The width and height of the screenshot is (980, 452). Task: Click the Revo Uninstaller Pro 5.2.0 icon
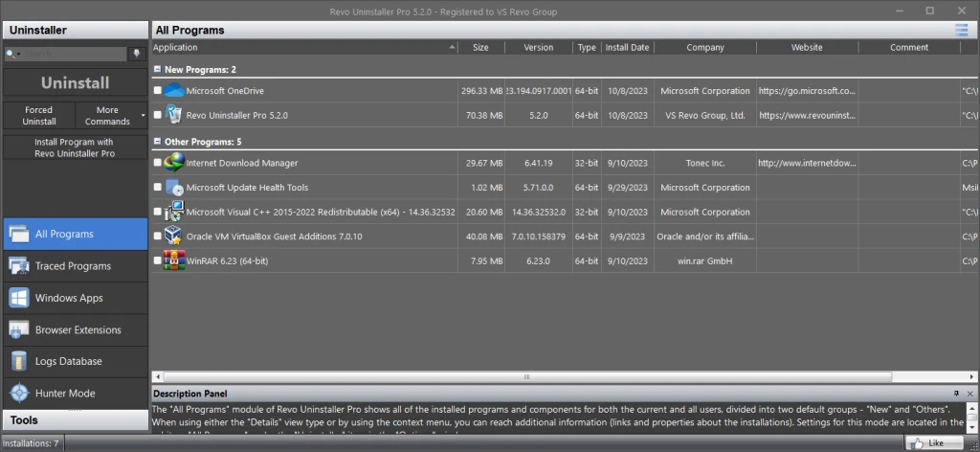pos(173,115)
